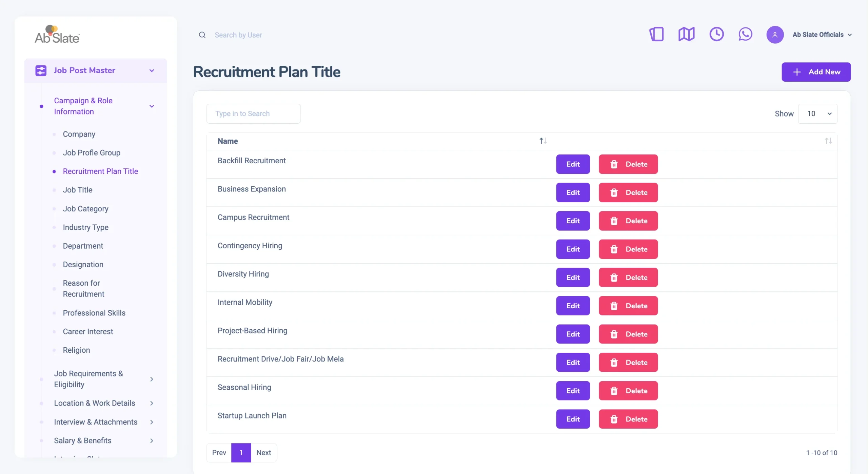Click the AbSlate logo
This screenshot has width=868, height=474.
(57, 35)
